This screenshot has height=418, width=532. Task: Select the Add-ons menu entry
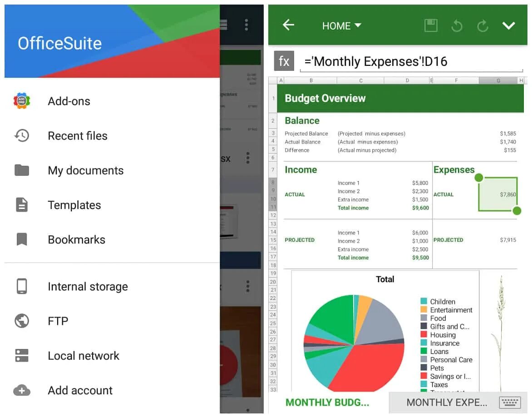point(112,101)
